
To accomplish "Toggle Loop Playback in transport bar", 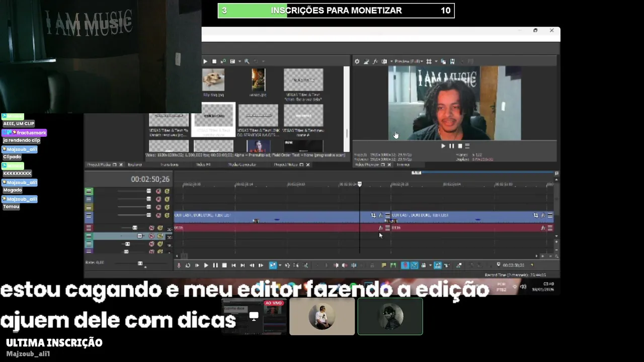I will pyautogui.click(x=188, y=265).
